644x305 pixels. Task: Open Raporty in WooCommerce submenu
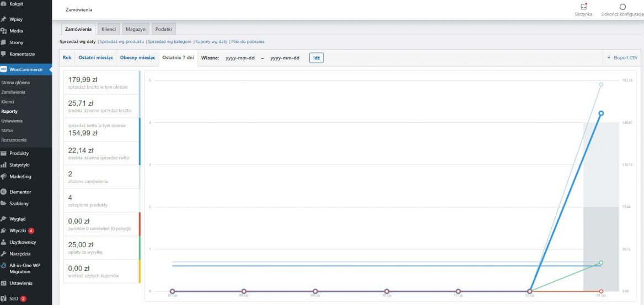9,111
